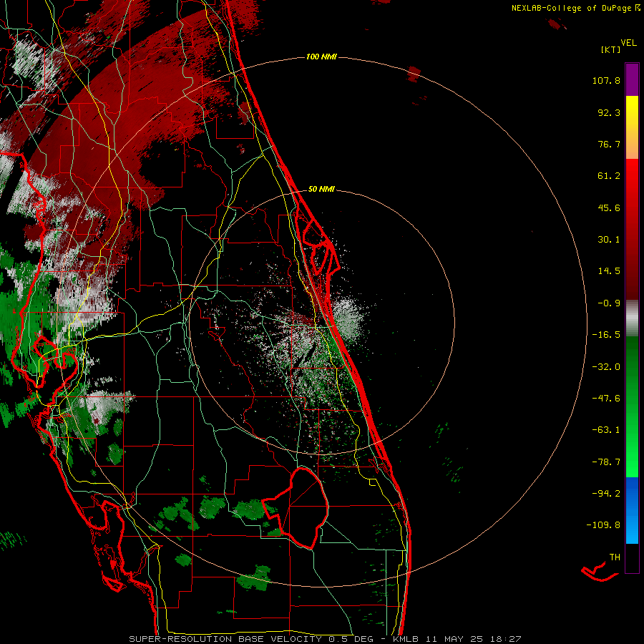Click the -47.6 legend value
644x644 pixels.
click(606, 399)
